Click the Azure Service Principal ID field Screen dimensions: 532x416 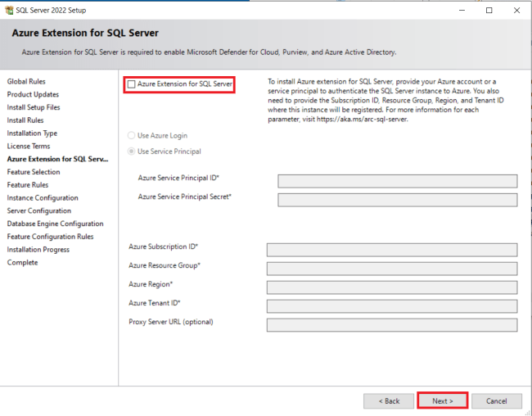(397, 181)
